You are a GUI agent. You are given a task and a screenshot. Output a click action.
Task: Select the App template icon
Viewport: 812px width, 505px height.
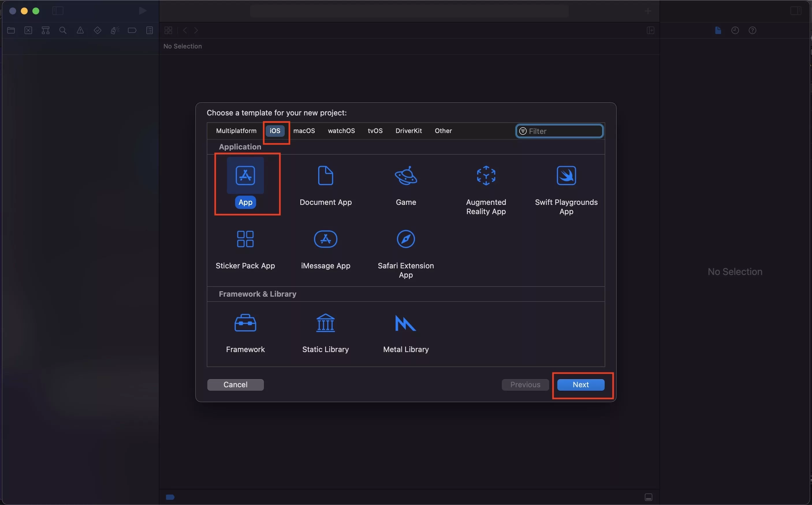point(245,175)
